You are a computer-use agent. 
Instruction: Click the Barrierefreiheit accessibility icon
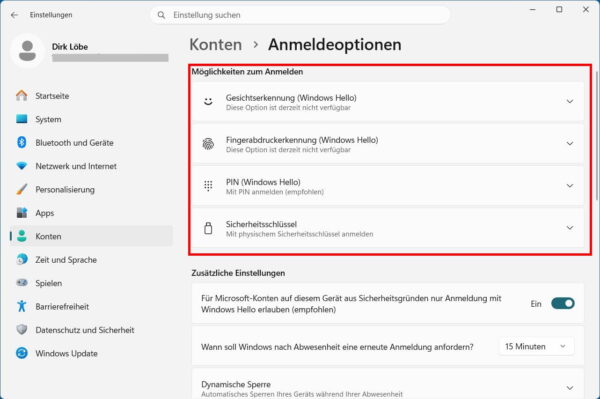pyautogui.click(x=22, y=306)
